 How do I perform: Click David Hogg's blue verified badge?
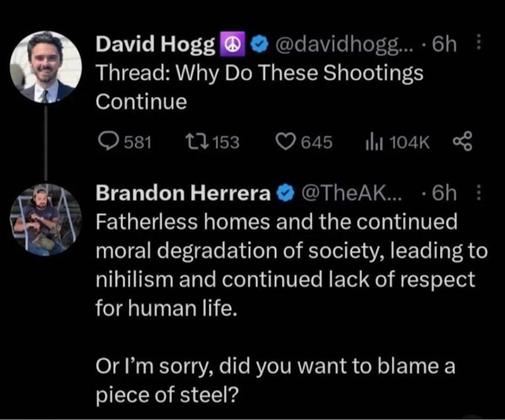pos(259,45)
